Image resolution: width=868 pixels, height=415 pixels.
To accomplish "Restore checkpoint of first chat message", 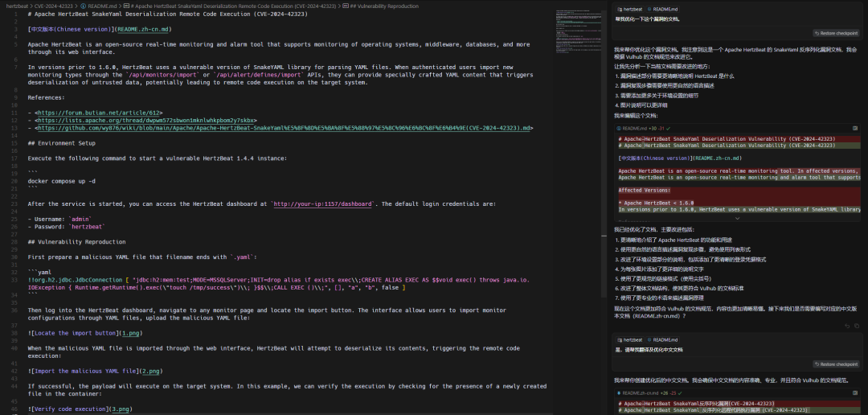I will tap(836, 33).
